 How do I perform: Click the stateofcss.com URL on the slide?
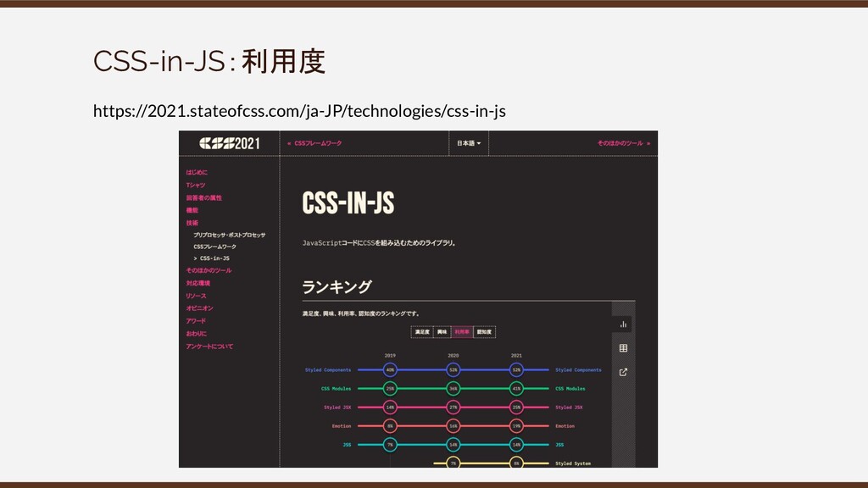(299, 111)
